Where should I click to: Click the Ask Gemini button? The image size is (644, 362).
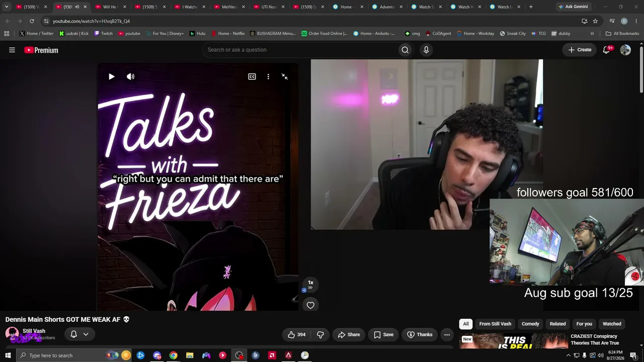(573, 7)
